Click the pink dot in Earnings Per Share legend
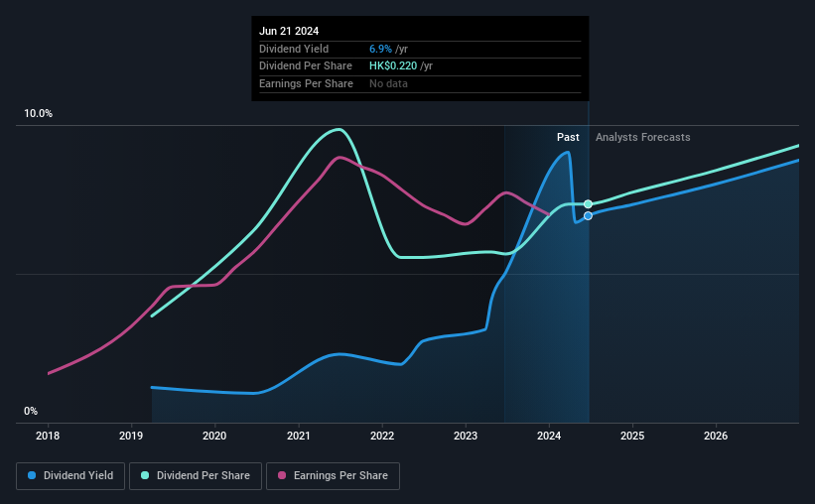 pos(282,475)
